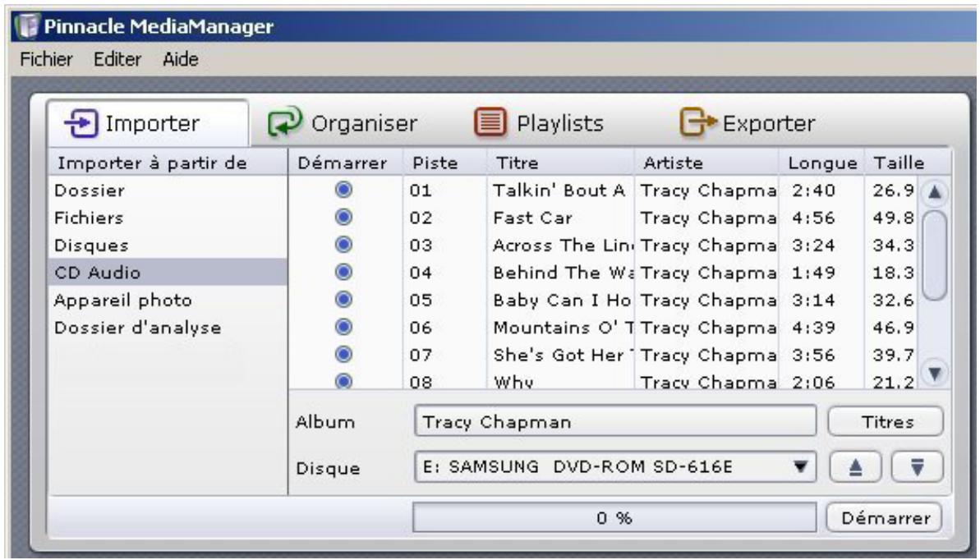The height and width of the screenshot is (560, 980).
Task: Click title Behind The Wa
Action: coord(564,273)
